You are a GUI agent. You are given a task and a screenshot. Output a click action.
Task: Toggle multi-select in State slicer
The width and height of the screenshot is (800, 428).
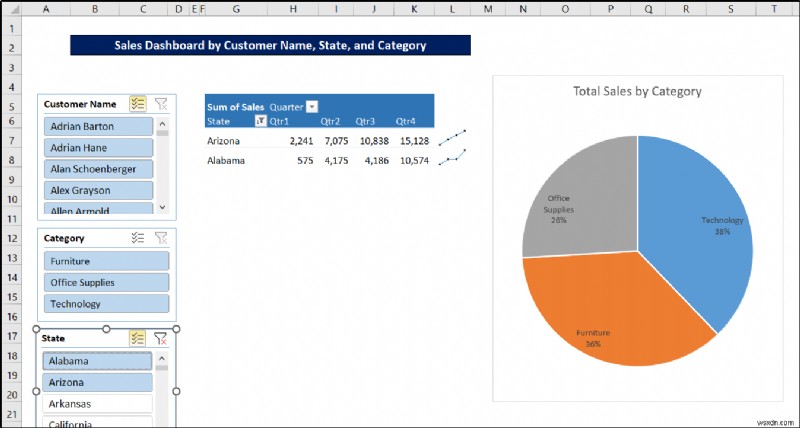coord(138,338)
